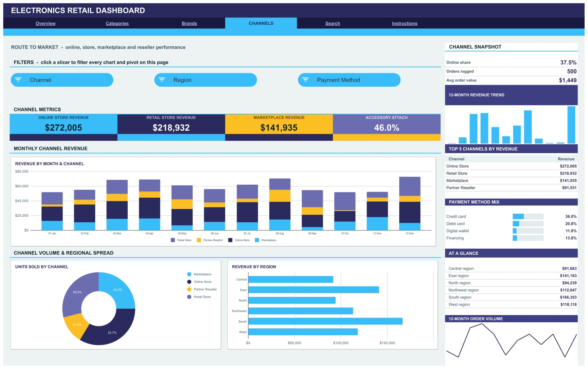Click Retail Store legend dot in donut chart

(x=189, y=297)
